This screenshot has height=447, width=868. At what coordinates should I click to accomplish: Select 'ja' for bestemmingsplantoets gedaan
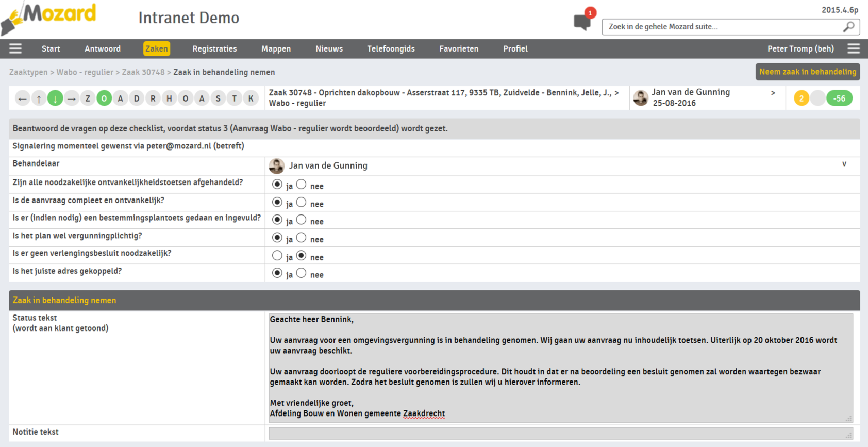pyautogui.click(x=277, y=220)
